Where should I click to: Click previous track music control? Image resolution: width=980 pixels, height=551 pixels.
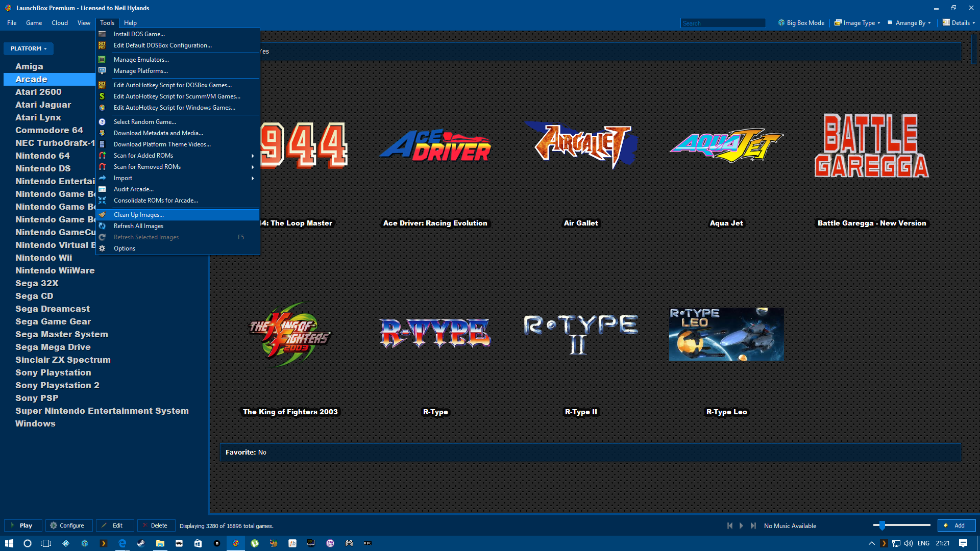pyautogui.click(x=730, y=525)
